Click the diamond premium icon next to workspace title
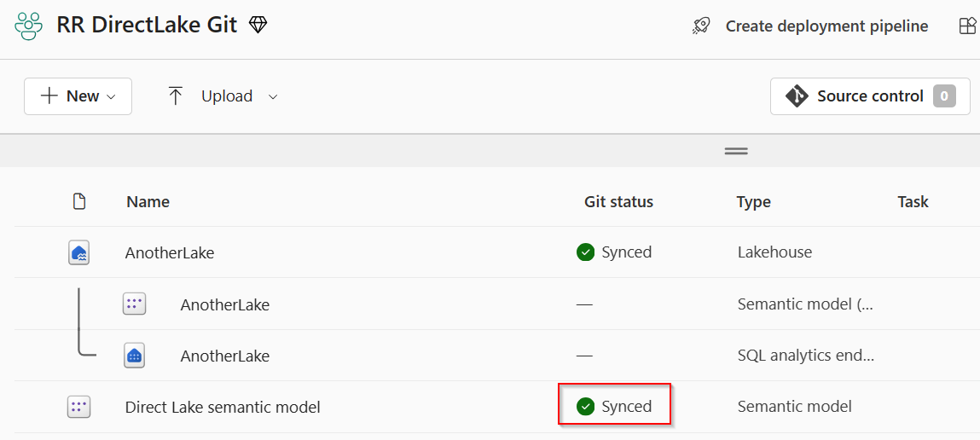Image resolution: width=980 pixels, height=440 pixels. tap(258, 26)
